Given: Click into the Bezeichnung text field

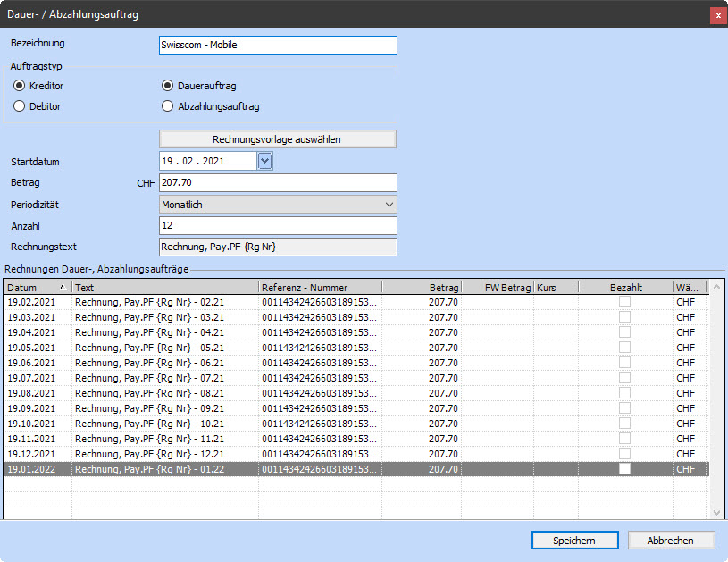Looking at the screenshot, I should [x=277, y=46].
